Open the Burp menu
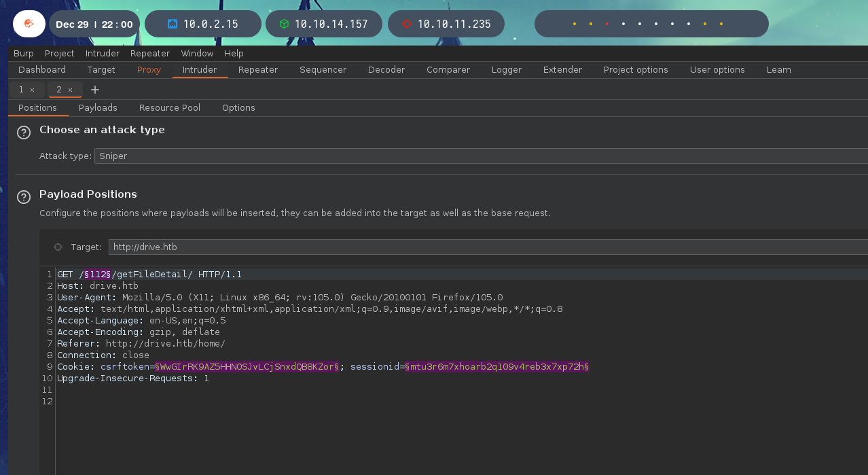Viewport: 868px width, 475px height. coord(24,53)
